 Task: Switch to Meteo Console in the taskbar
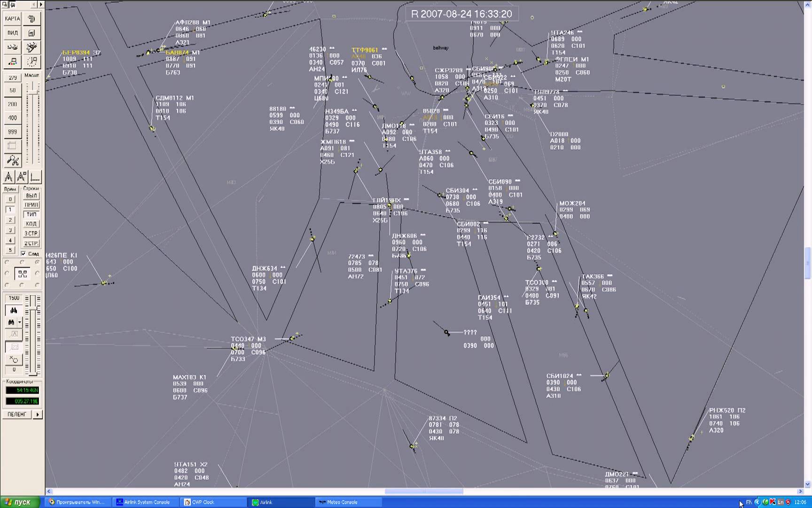click(x=348, y=502)
